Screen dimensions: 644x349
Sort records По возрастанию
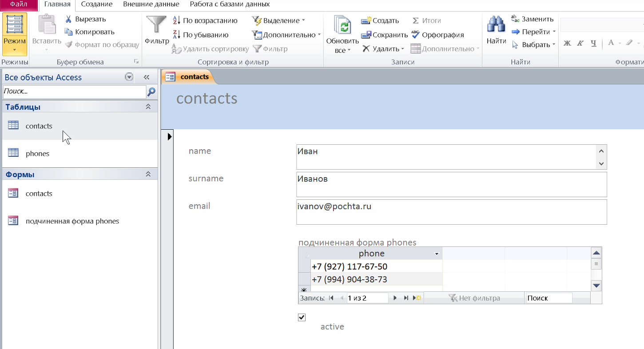(205, 20)
